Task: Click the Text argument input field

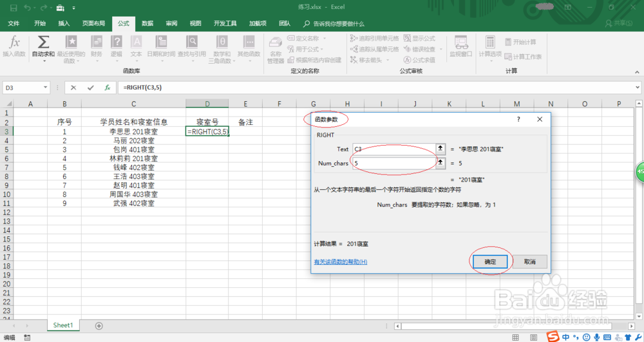Action: tap(393, 149)
